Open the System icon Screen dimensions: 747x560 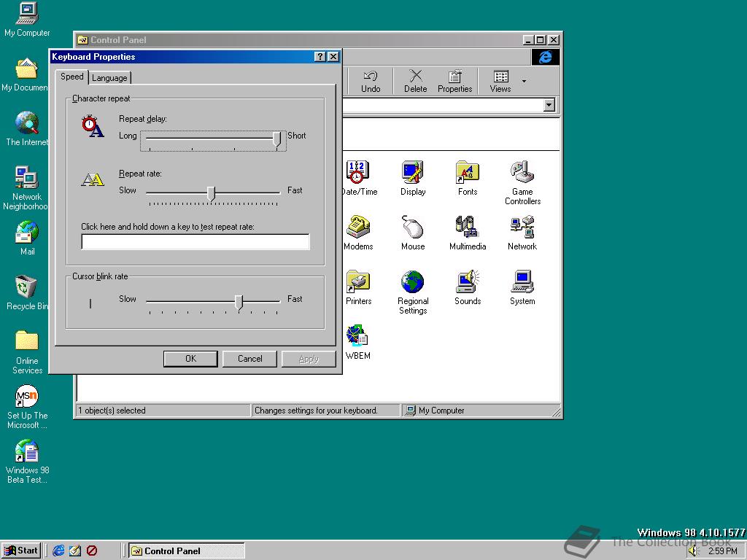[522, 282]
